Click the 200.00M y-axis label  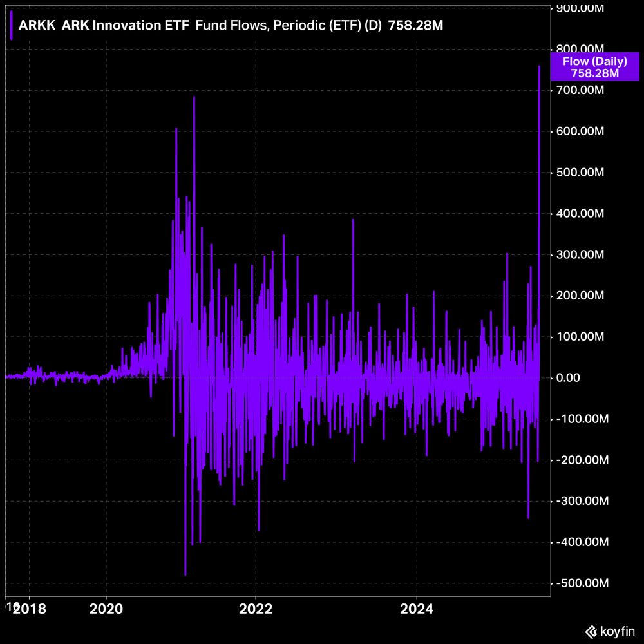(x=580, y=296)
